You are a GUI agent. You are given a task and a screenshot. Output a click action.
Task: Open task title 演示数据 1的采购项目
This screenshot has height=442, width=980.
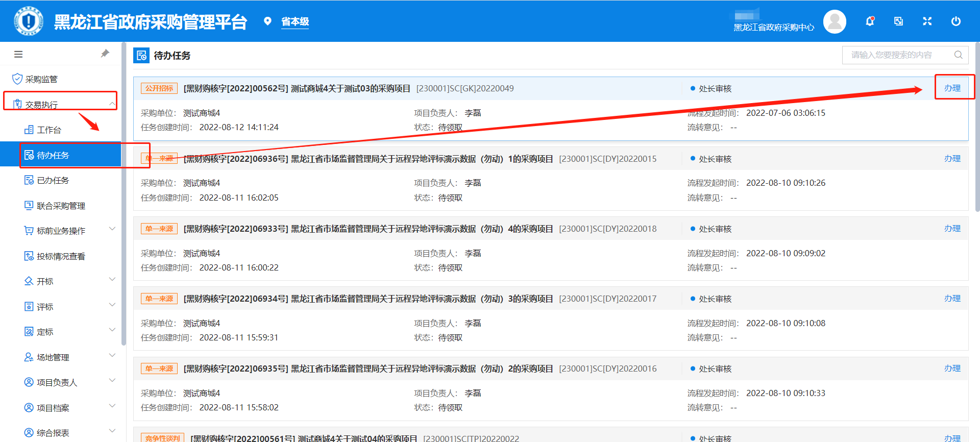coord(369,159)
